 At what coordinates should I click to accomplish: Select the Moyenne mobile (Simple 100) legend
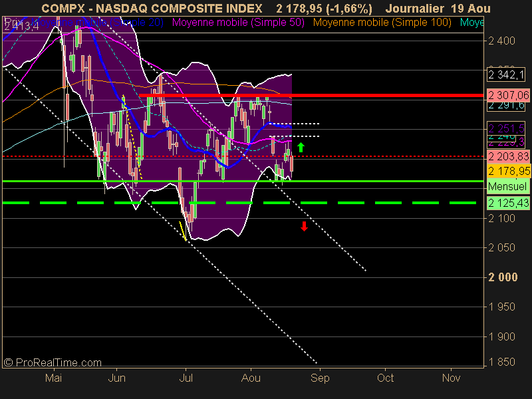[382, 23]
